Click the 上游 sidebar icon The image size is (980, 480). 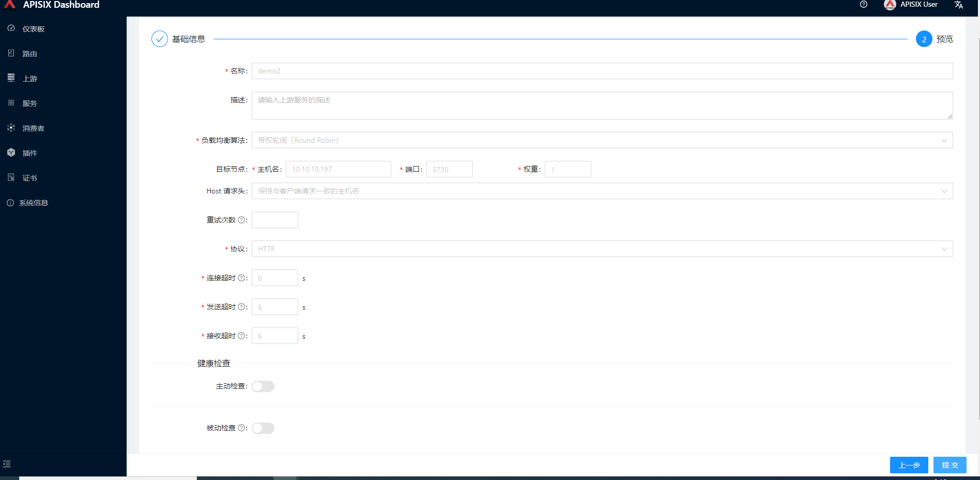click(x=11, y=78)
